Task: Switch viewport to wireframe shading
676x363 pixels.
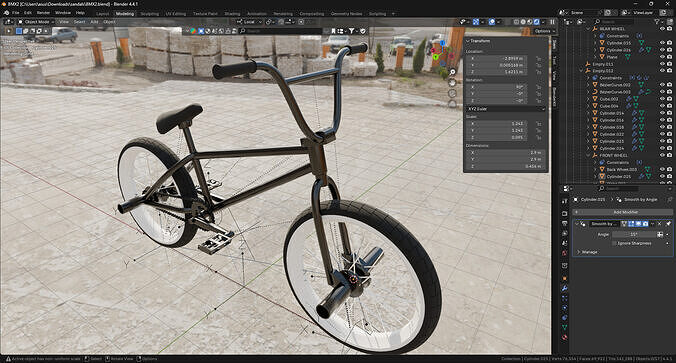Action: (516, 22)
